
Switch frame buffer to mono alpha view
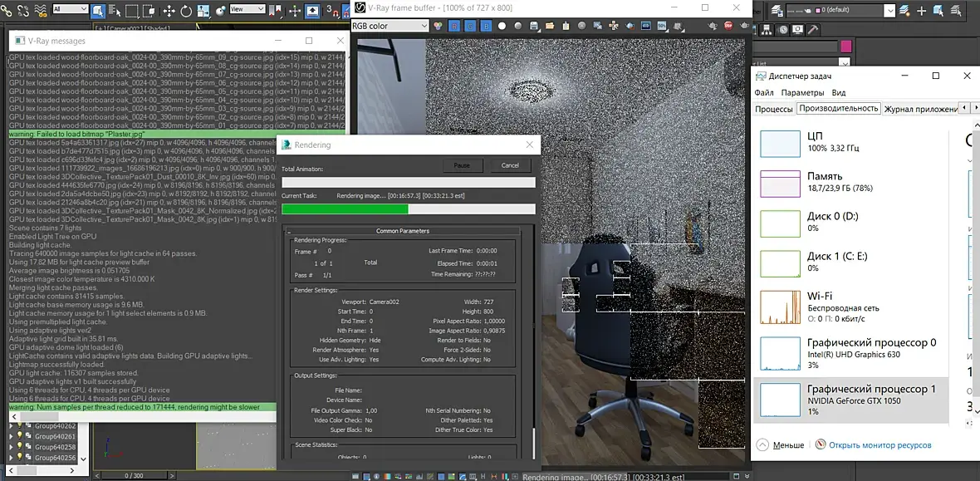point(502,26)
